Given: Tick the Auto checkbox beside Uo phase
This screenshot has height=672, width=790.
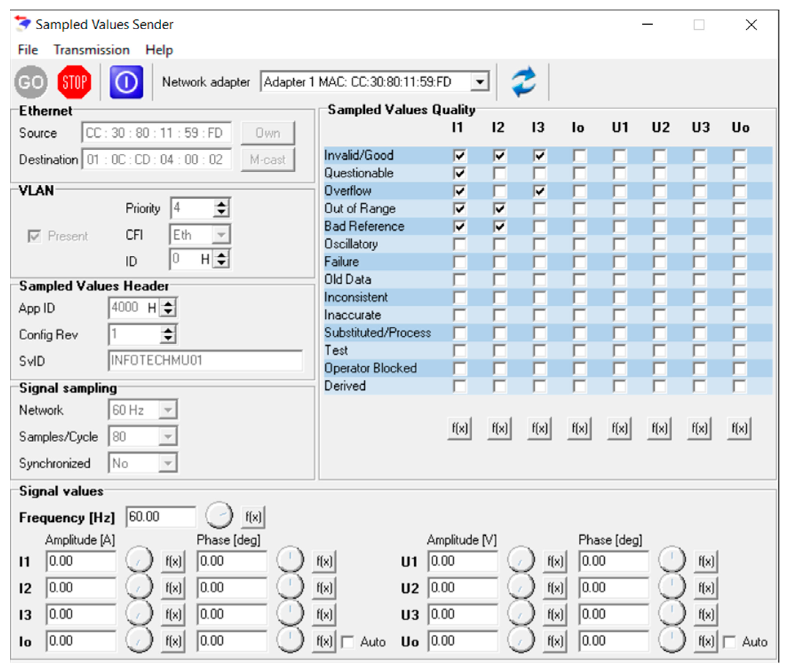Looking at the screenshot, I should pos(729,642).
